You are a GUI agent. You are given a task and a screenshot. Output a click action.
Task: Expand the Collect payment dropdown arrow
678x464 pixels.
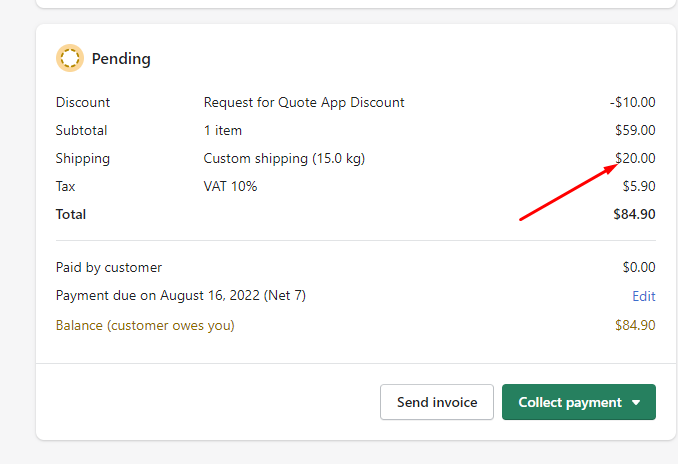click(636, 403)
